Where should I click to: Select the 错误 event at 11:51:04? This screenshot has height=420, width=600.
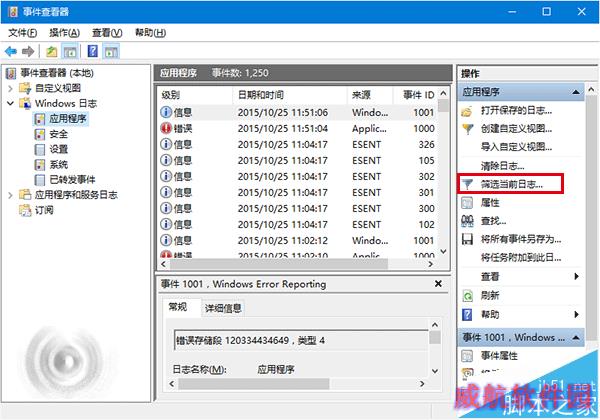(298, 129)
